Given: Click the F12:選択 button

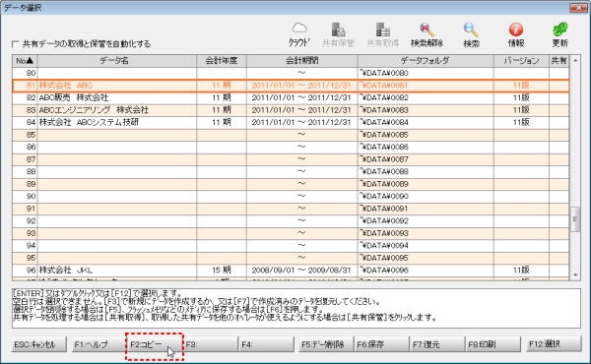Looking at the screenshot, I should [x=554, y=344].
